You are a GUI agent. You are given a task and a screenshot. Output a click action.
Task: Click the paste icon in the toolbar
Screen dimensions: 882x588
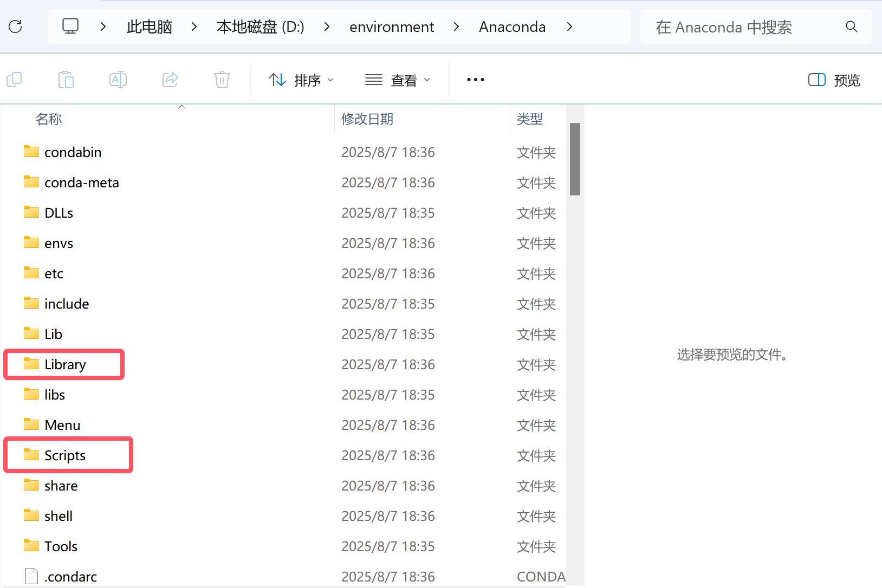click(x=66, y=80)
